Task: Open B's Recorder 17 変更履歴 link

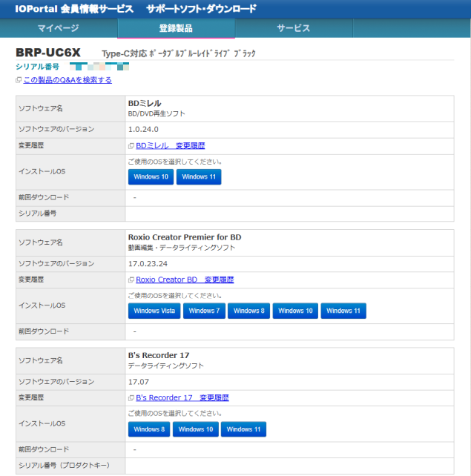Action: coord(182,397)
